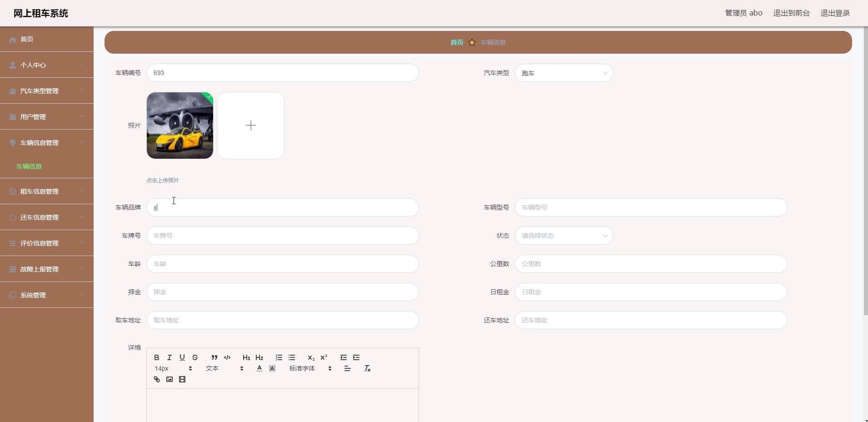Insert a video with the film icon

(x=182, y=379)
